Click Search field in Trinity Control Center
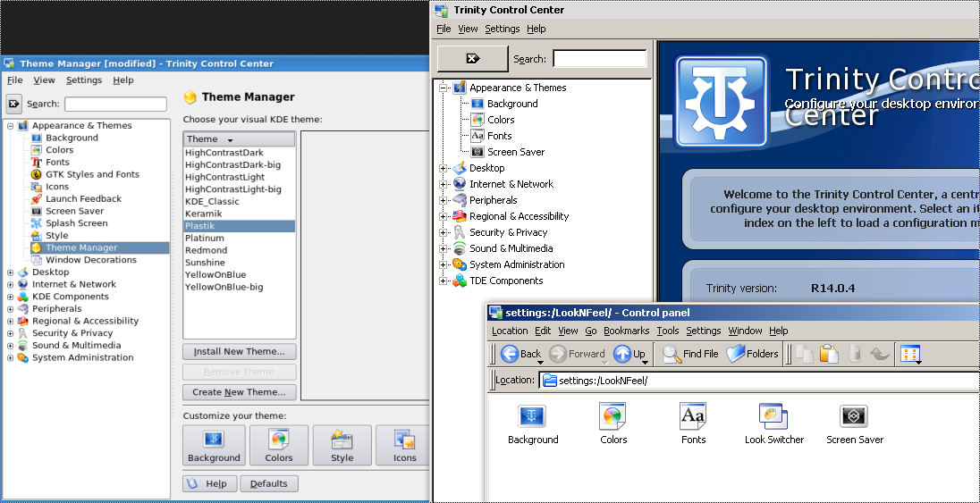The image size is (980, 503). click(599, 59)
